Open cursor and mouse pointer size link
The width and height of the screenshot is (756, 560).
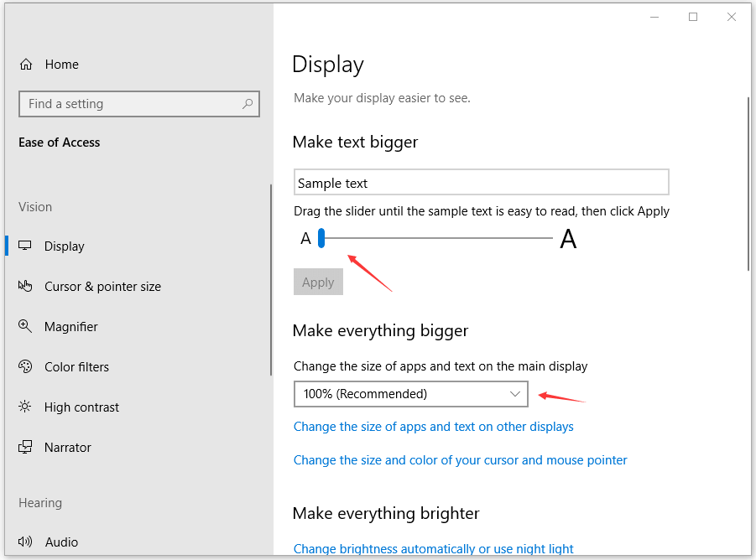click(460, 460)
